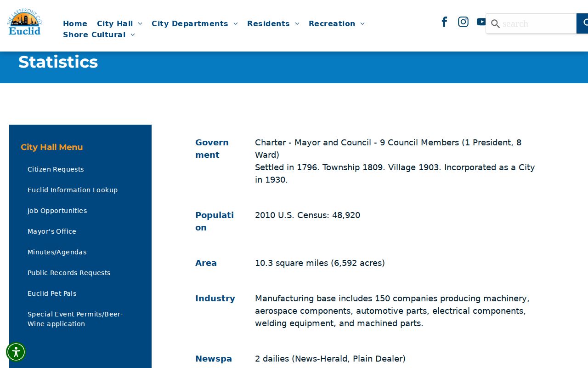The width and height of the screenshot is (588, 368).
Task: Open Job Opportunities sidebar link
Action: click(57, 211)
